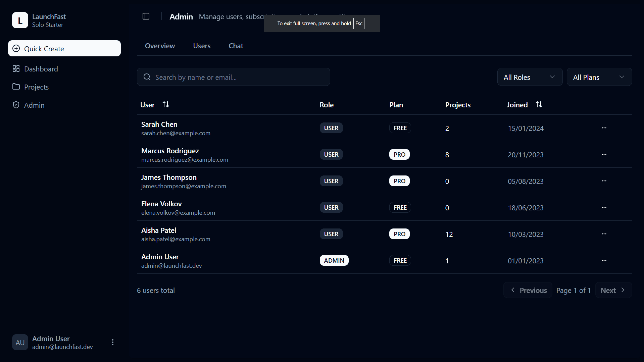
Task: Open actions menu for Sarah Chen row
Action: pyautogui.click(x=604, y=128)
